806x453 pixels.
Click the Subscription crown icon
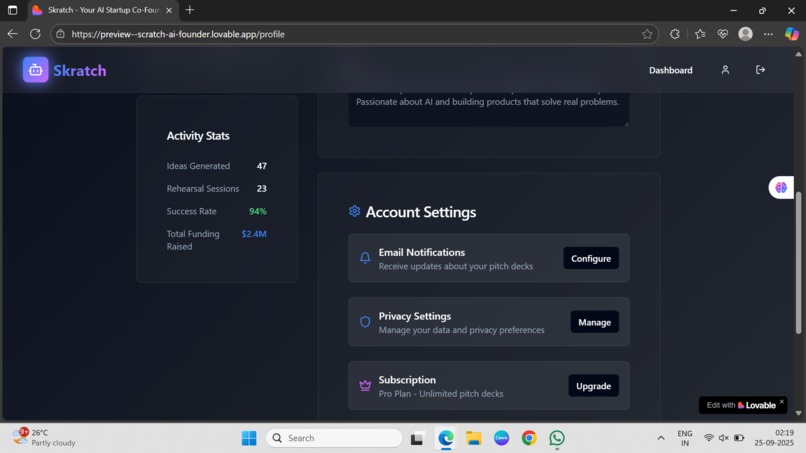pyautogui.click(x=365, y=386)
